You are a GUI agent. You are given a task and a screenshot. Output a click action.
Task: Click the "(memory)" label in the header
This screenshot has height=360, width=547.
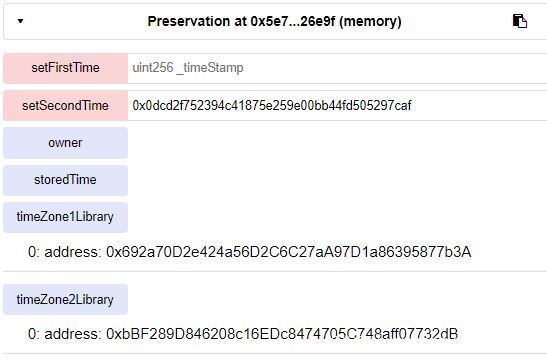click(x=370, y=21)
